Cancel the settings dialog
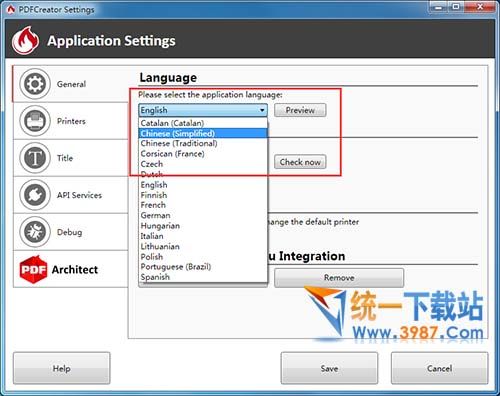This screenshot has height=396, width=500. pos(440,368)
